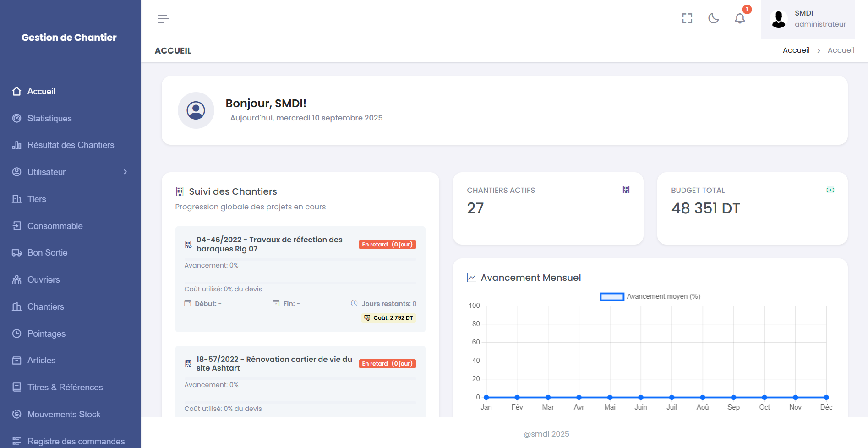
Task: Click the SMDI user avatar in header
Action: pos(779,19)
